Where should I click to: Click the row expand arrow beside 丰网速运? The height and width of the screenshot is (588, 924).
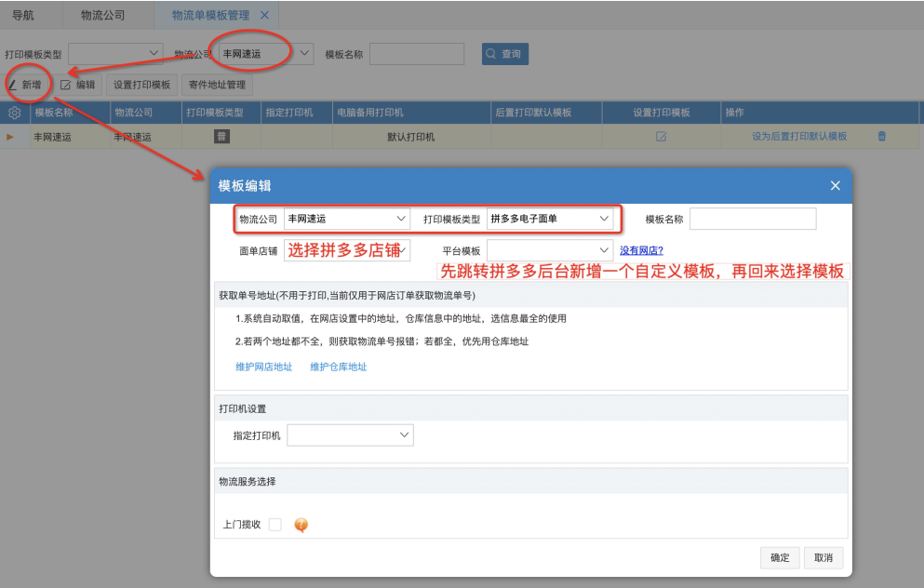10,137
